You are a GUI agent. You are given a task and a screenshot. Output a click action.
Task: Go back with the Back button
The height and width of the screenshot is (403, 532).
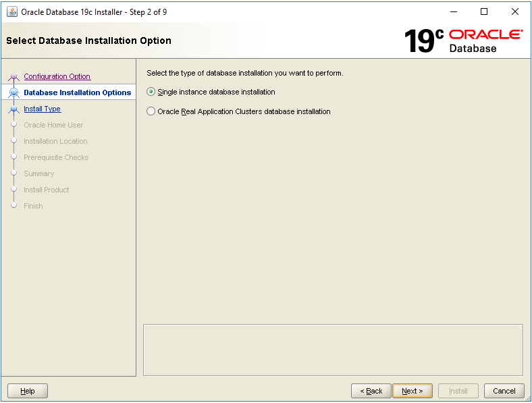pos(371,391)
